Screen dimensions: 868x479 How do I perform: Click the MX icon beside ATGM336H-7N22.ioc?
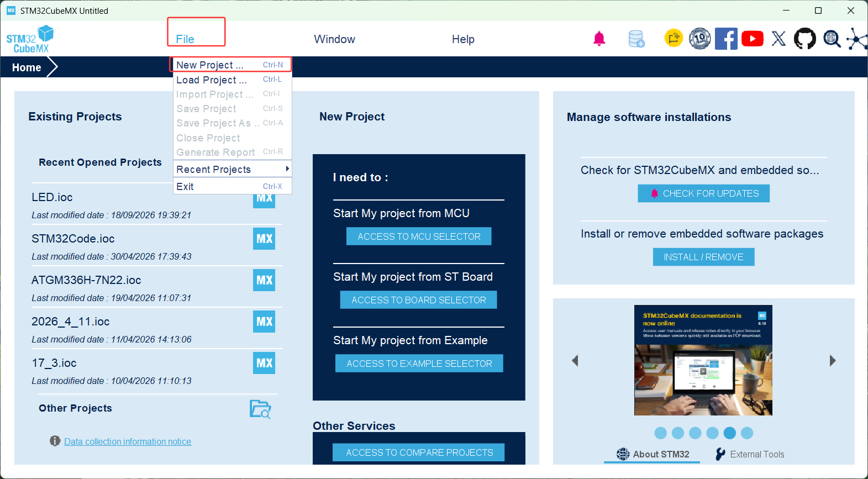pyautogui.click(x=264, y=280)
